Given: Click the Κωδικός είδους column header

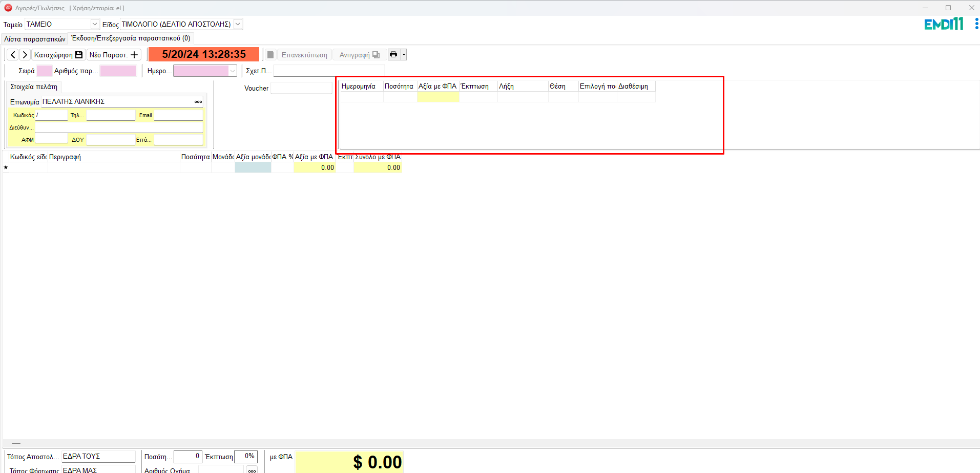Looking at the screenshot, I should click(28, 157).
